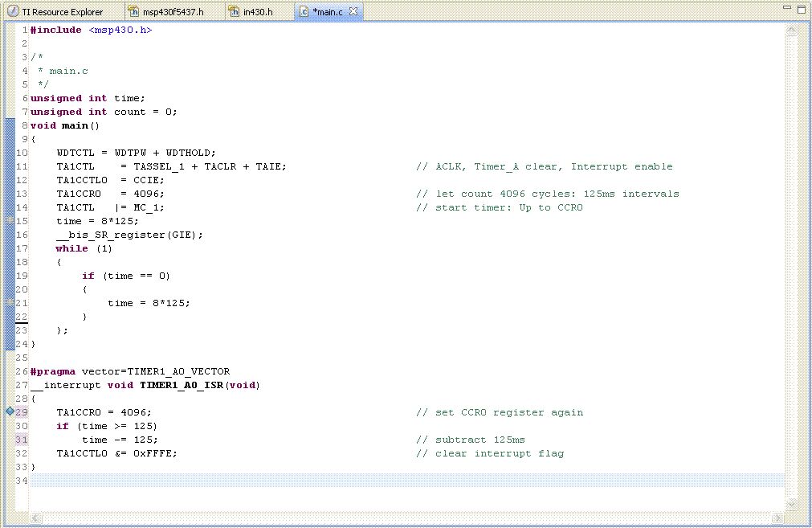Click the TI Resource Explorer compass icon
Image resolution: width=812 pixels, height=528 pixels.
coord(13,12)
